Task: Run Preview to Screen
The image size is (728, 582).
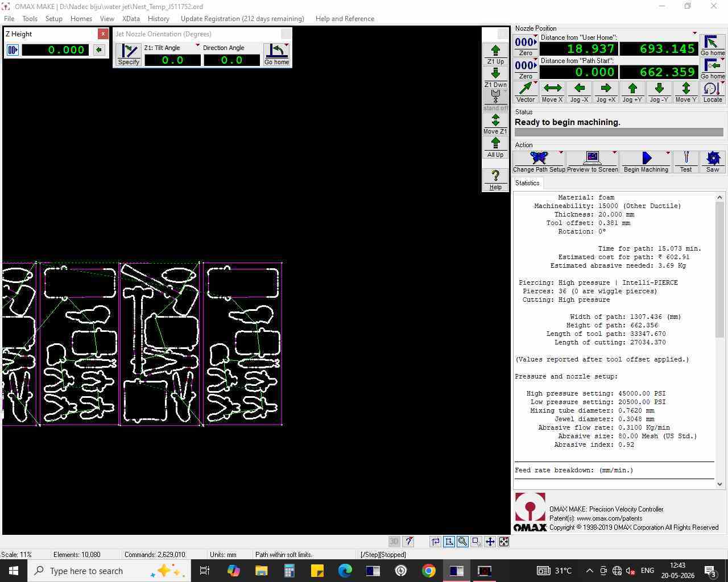Action: (x=592, y=162)
